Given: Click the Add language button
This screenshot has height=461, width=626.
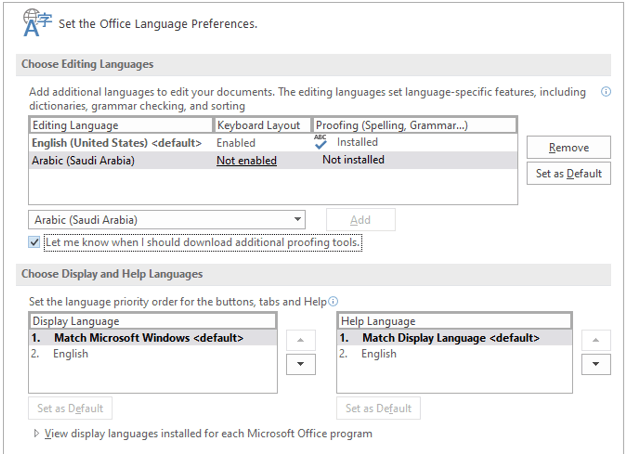Looking at the screenshot, I should [x=361, y=220].
